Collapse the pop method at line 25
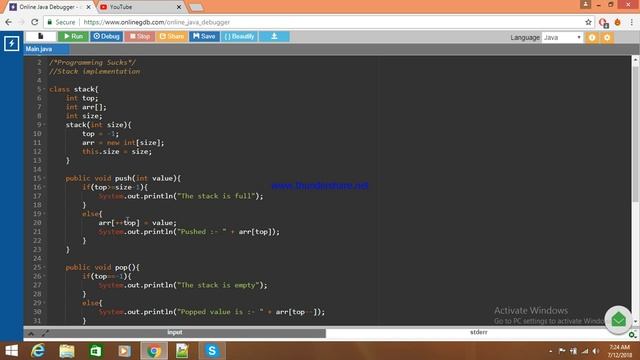640x360 pixels. click(44, 267)
